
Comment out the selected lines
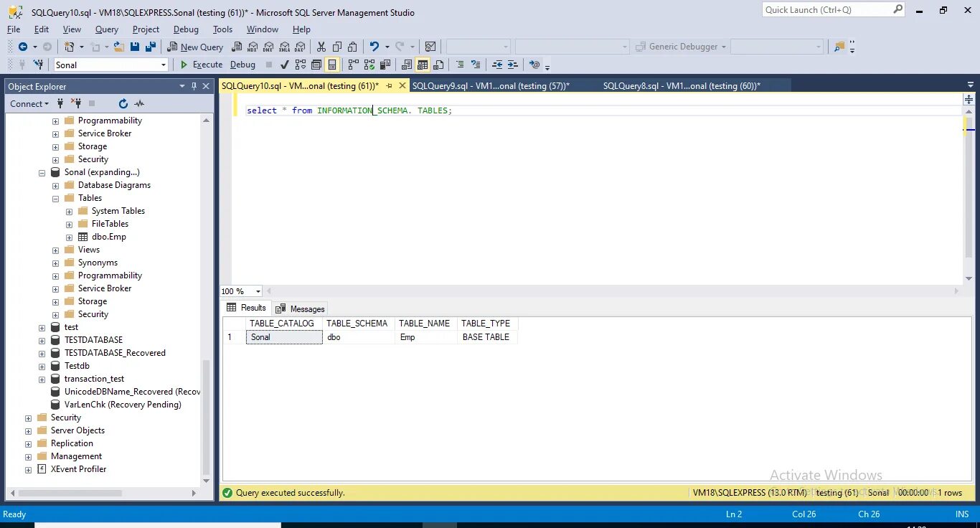coord(460,65)
